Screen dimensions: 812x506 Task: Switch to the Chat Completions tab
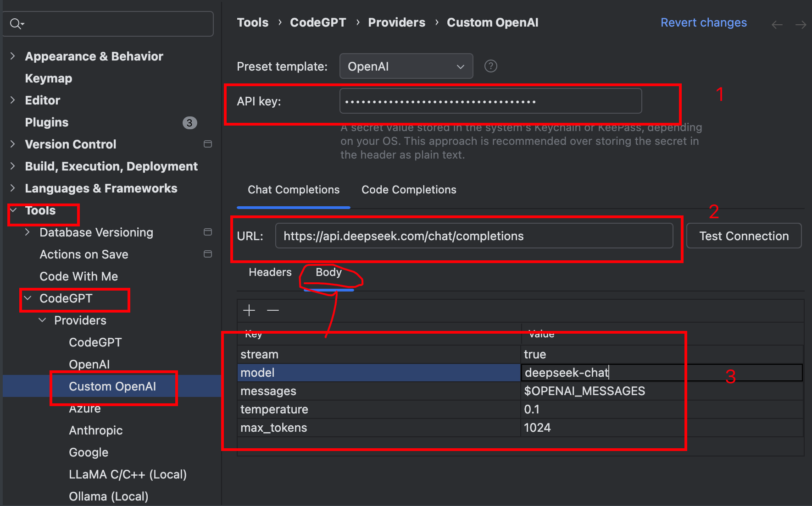click(294, 190)
